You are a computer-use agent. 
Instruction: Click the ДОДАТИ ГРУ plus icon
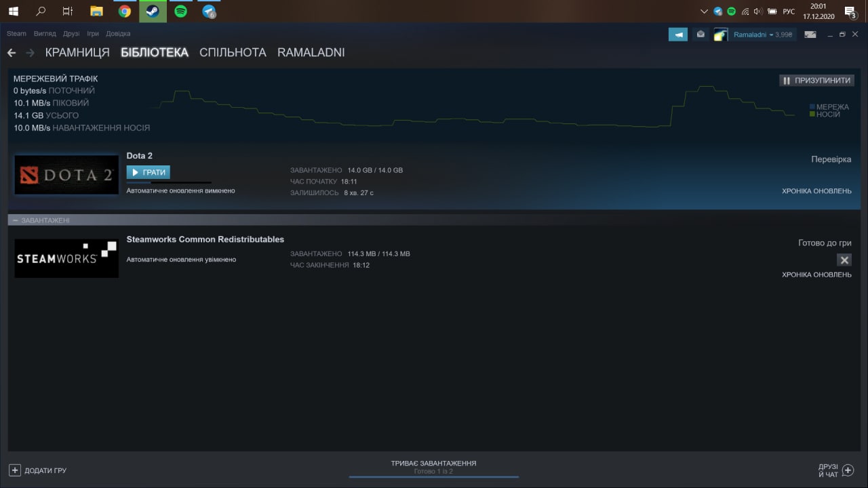pyautogui.click(x=15, y=470)
